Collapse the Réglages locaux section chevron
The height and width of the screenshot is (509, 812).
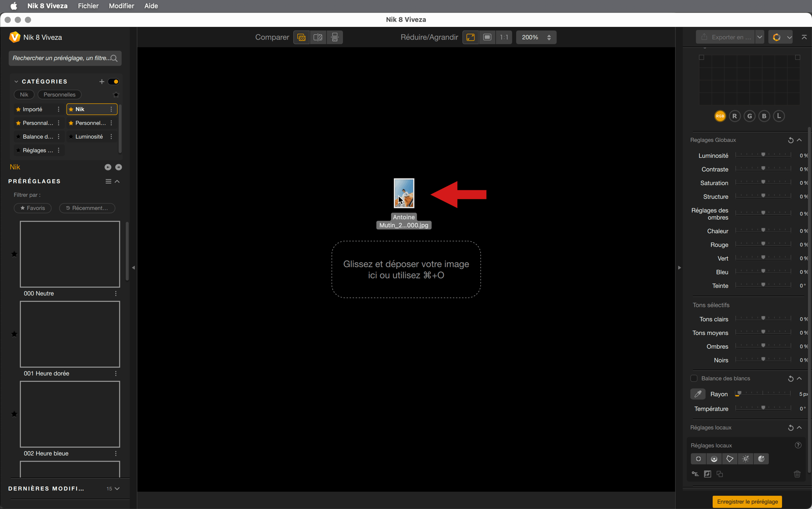tap(799, 428)
